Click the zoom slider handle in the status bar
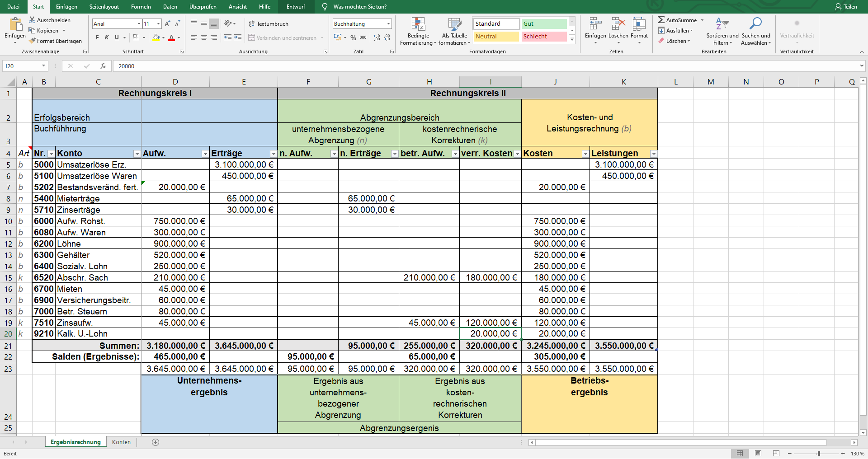 pos(819,454)
